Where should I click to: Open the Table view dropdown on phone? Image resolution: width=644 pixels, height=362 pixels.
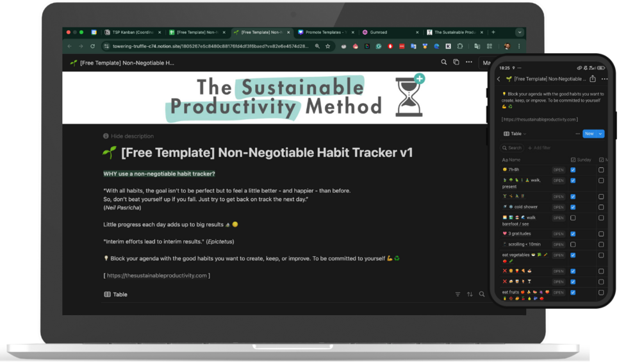coord(515,134)
